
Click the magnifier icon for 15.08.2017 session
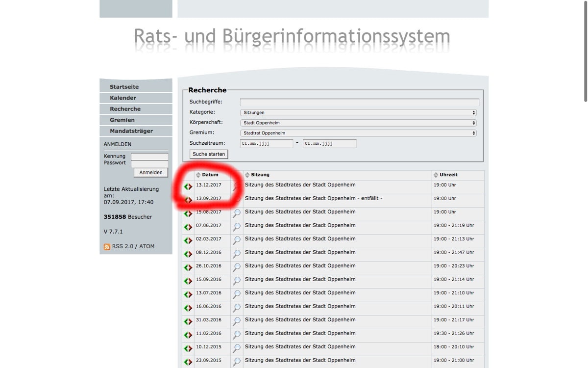[x=237, y=213]
